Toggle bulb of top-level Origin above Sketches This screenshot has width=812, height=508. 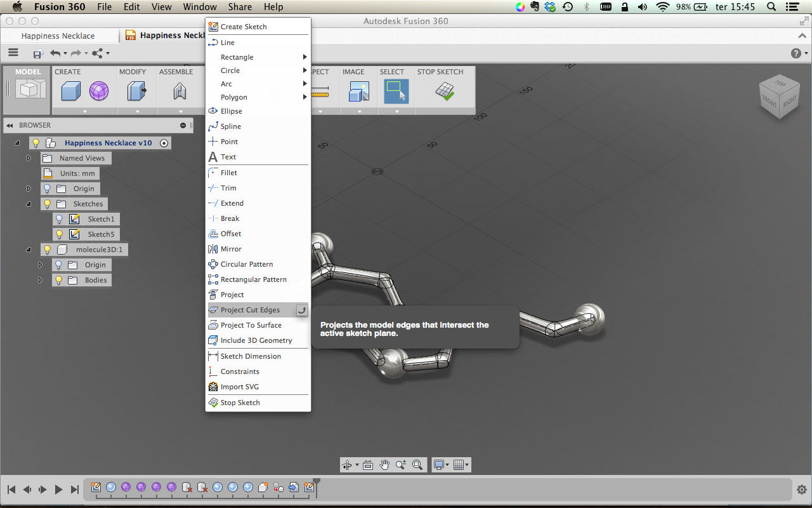coord(47,189)
